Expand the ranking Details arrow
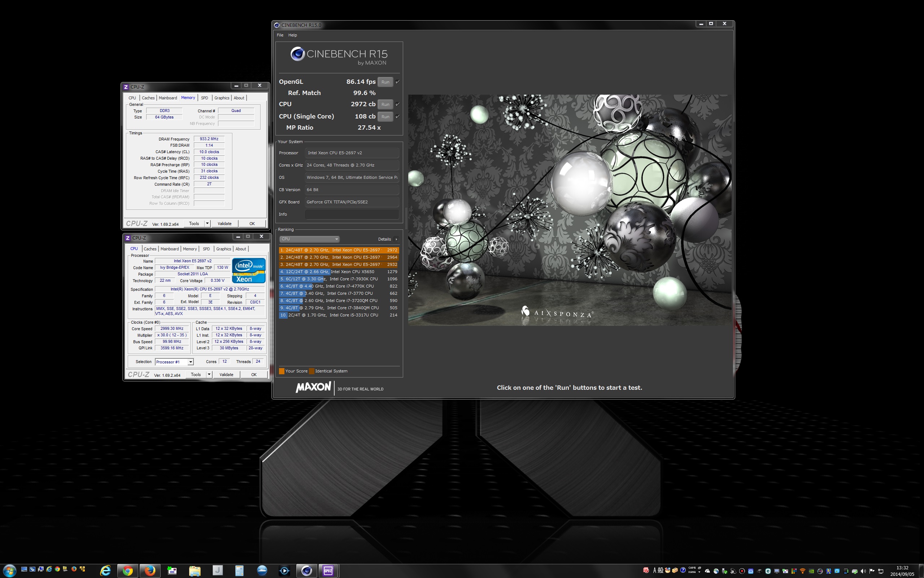Viewport: 924px width, 578px height. [x=396, y=239]
